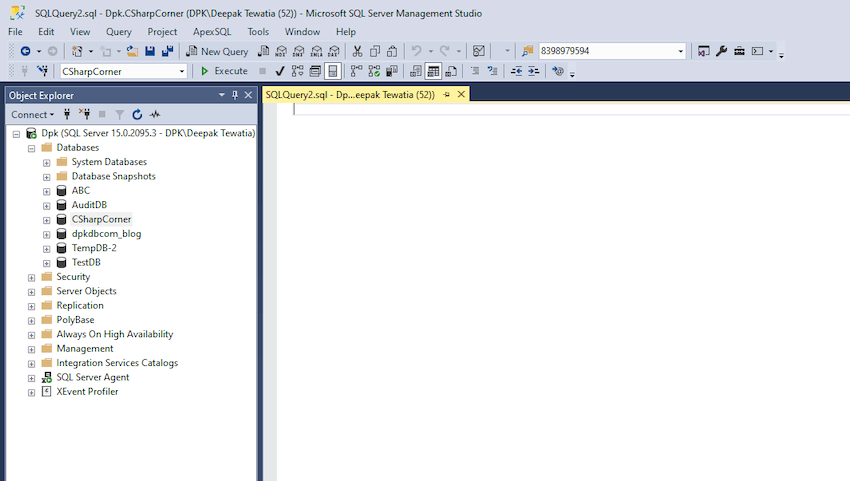Toggle IntelliSense Enabled button
Viewport: 850px width, 481px height.
click(x=333, y=71)
